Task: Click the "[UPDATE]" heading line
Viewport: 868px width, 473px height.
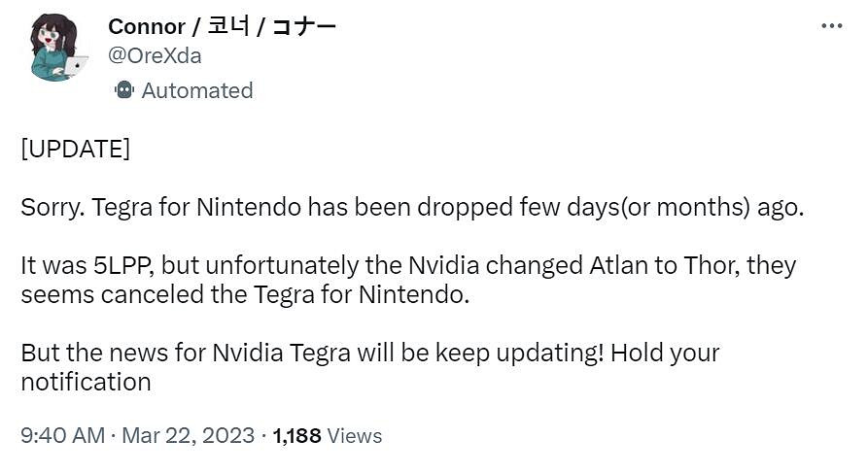Action: click(x=75, y=151)
